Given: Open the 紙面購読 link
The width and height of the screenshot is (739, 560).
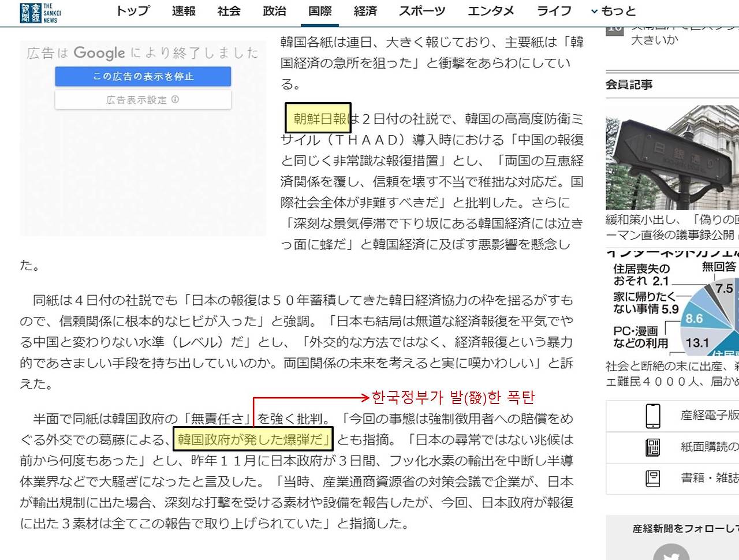Looking at the screenshot, I should 710,447.
